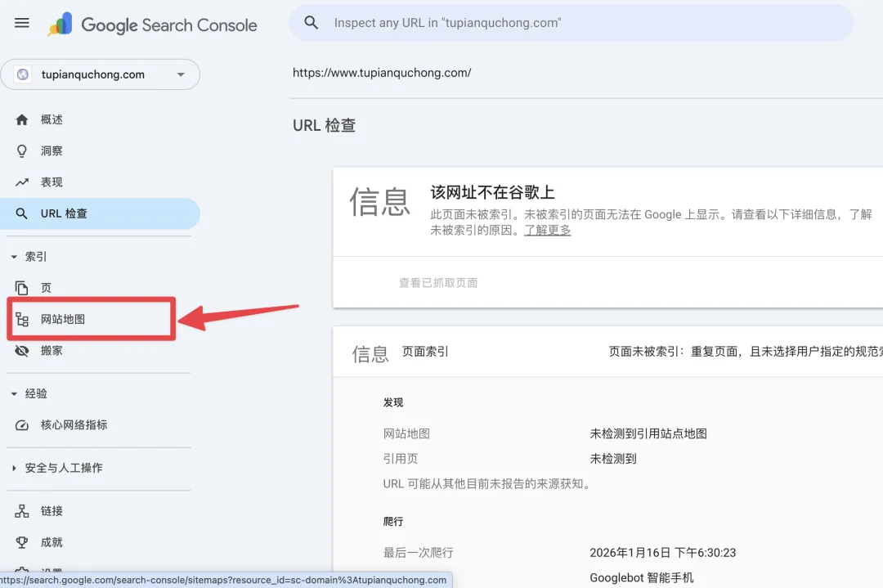Click the home icon next to 概述

click(22, 119)
